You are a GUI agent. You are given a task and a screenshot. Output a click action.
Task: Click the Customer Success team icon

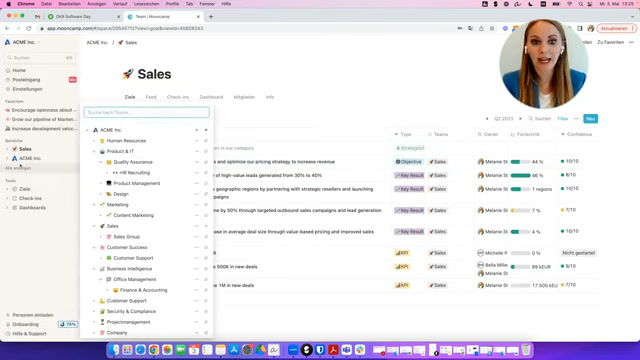pos(102,247)
